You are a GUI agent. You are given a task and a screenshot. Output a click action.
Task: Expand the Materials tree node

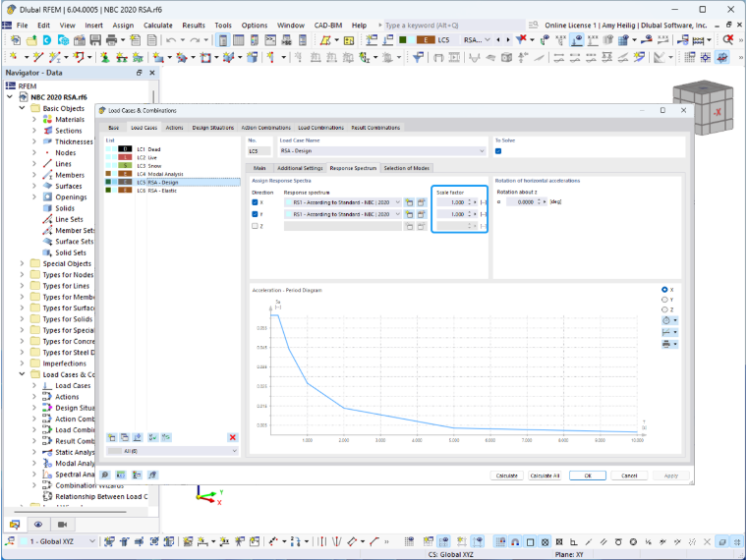(x=34, y=120)
